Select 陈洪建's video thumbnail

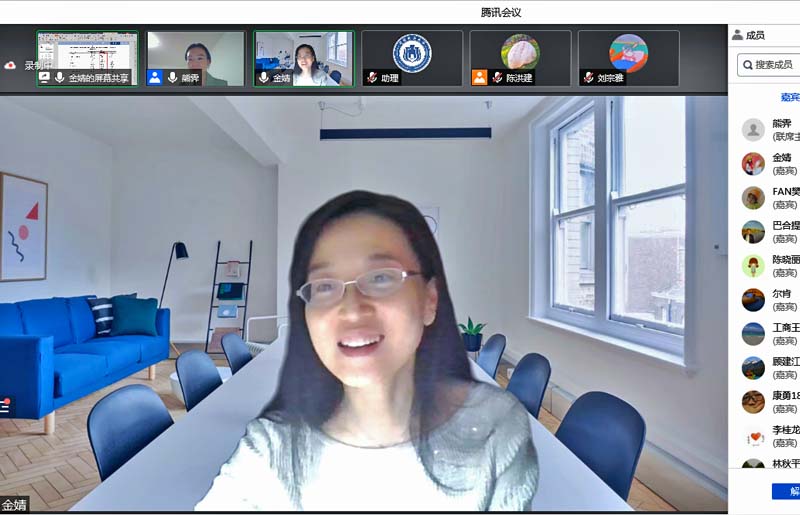(x=520, y=58)
